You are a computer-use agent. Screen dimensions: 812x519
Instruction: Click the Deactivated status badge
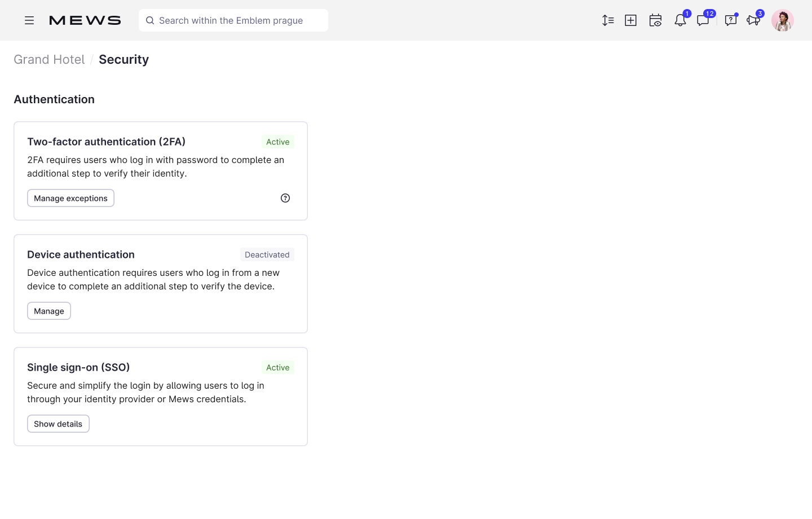[267, 254]
